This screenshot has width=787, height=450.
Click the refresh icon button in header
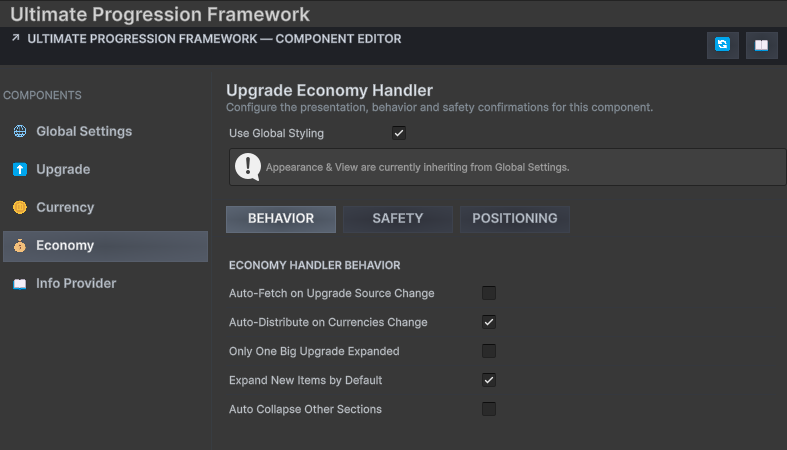tap(722, 45)
